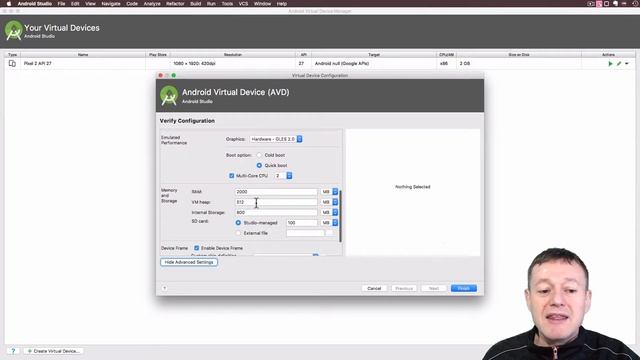Click Hide Advanced Settings button
640x360 pixels.
(x=189, y=262)
